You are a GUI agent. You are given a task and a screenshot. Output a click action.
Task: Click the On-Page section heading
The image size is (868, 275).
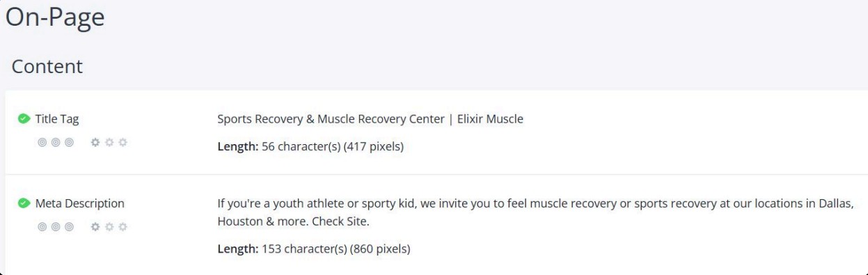point(56,18)
